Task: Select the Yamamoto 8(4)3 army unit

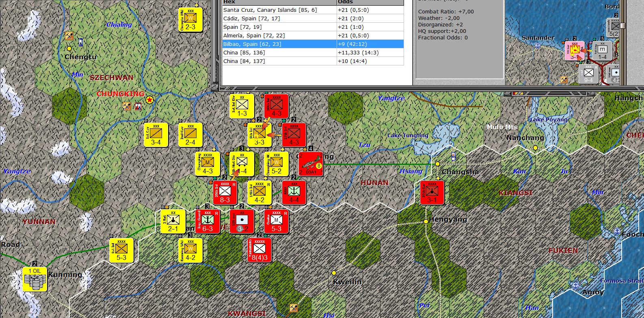Action: click(x=259, y=250)
